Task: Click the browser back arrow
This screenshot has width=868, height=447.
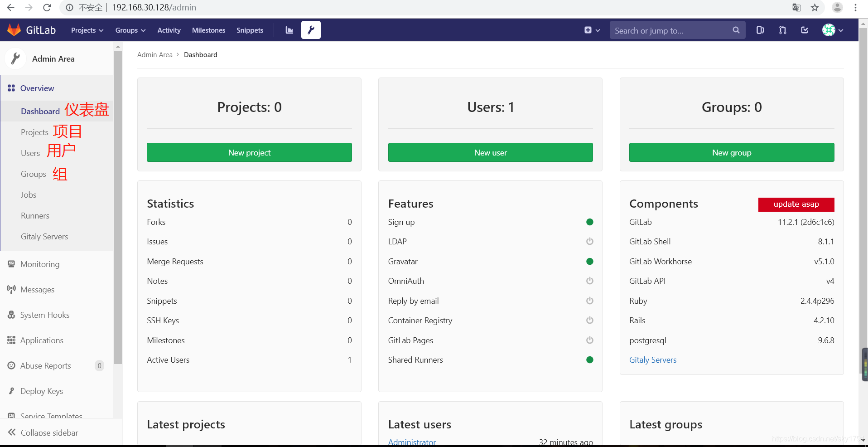Action: (x=11, y=7)
